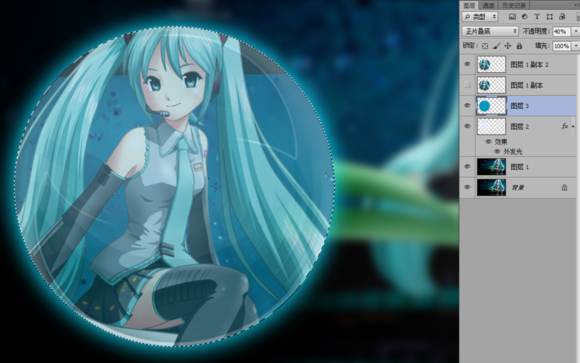Switch to the 历史记录 history tab

coord(514,5)
